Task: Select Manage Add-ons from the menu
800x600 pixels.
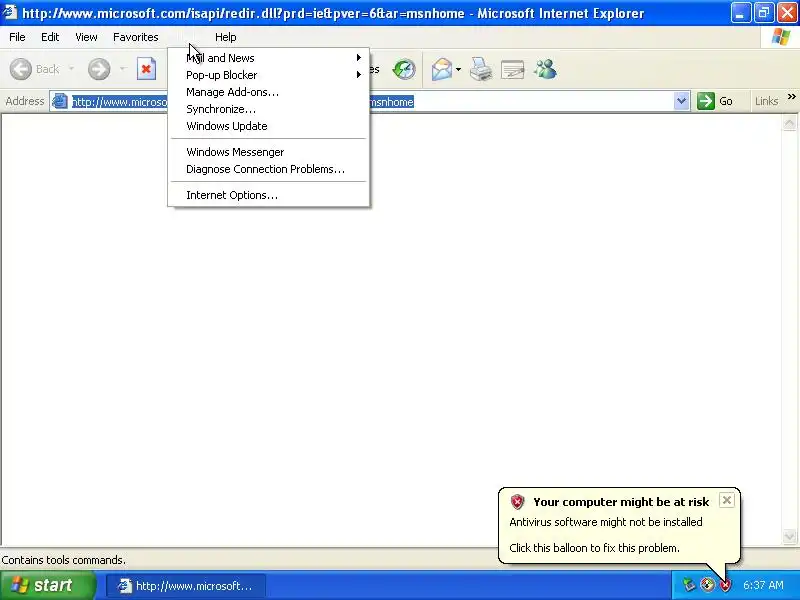Action: click(268, 92)
